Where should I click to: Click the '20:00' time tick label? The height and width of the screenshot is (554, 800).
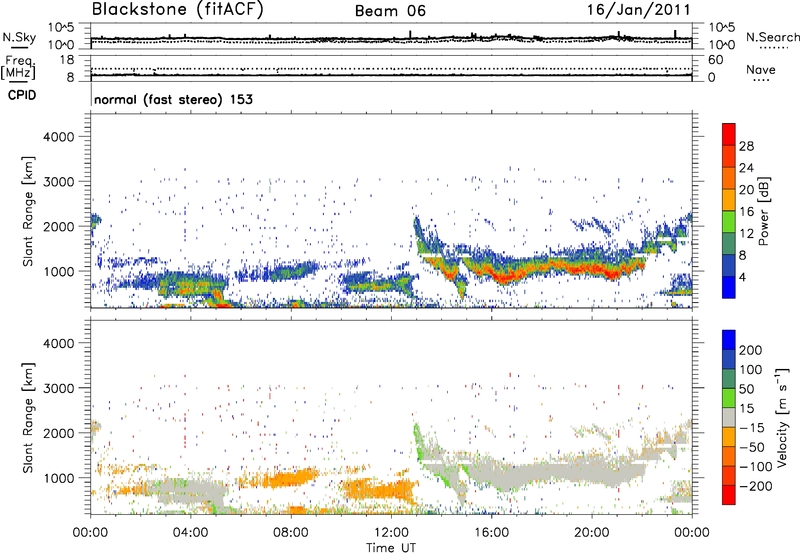(x=591, y=533)
